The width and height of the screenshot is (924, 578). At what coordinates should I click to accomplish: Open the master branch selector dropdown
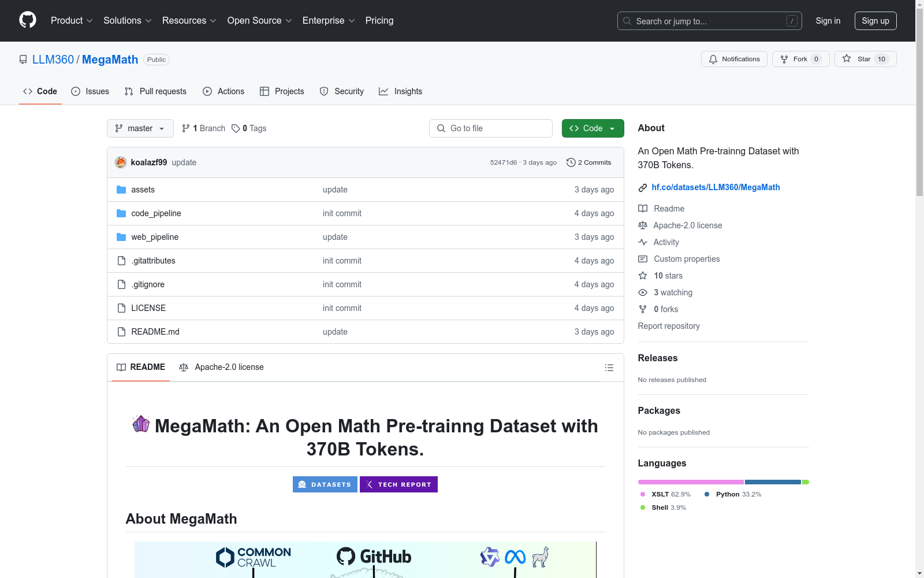coord(140,128)
